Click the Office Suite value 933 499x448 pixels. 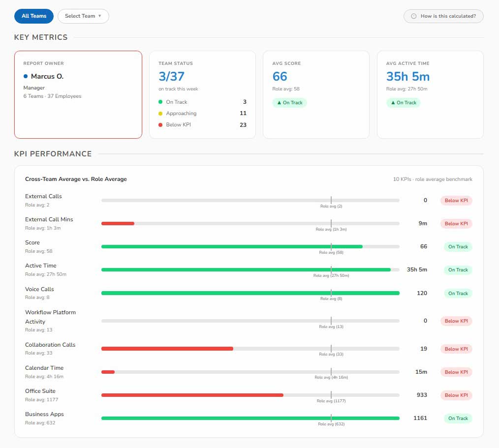(x=422, y=395)
